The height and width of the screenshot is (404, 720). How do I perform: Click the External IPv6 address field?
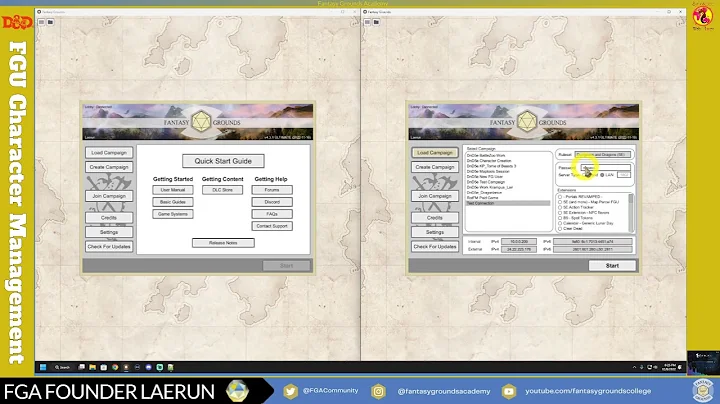click(x=592, y=249)
